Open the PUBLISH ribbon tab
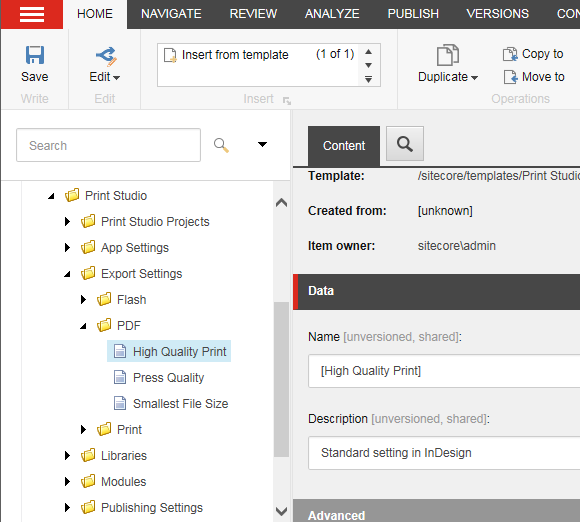The height and width of the screenshot is (522, 580). pyautogui.click(x=413, y=14)
